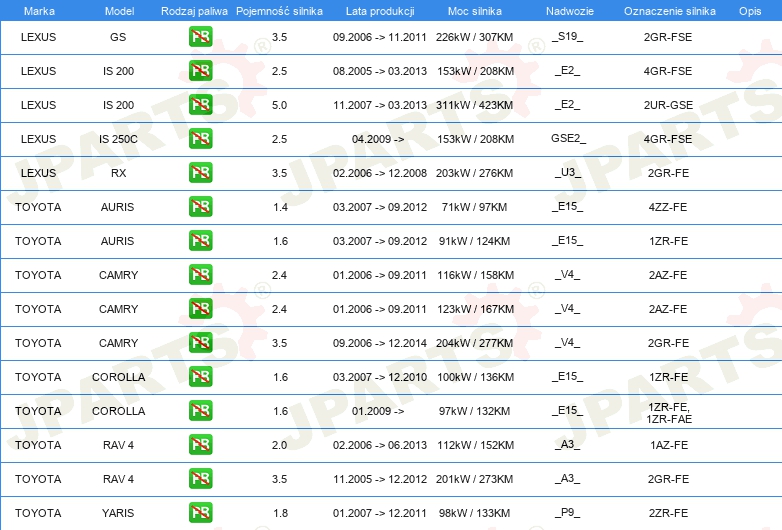Click power value 97kW / 132KM
Viewport: 782px width, 530px height.
(x=474, y=411)
